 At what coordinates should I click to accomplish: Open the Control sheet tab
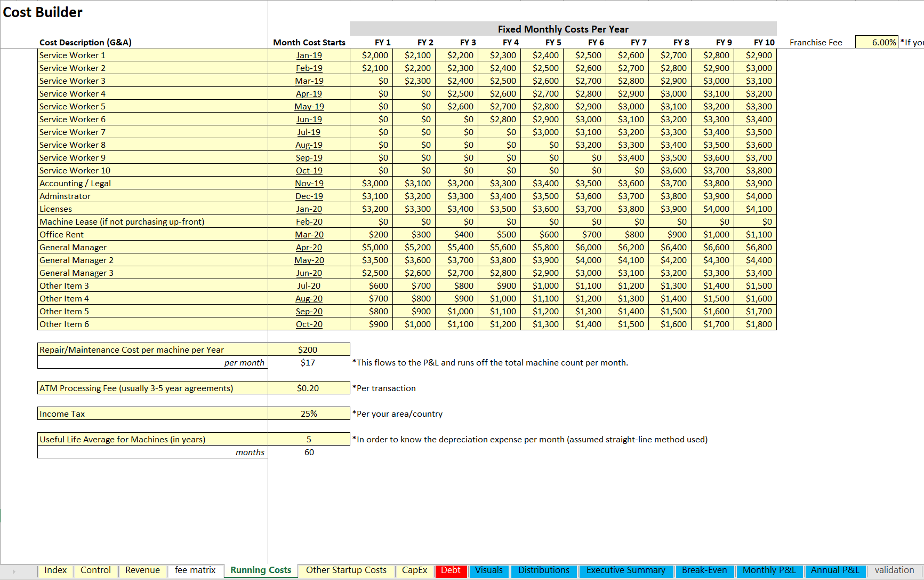pos(95,570)
